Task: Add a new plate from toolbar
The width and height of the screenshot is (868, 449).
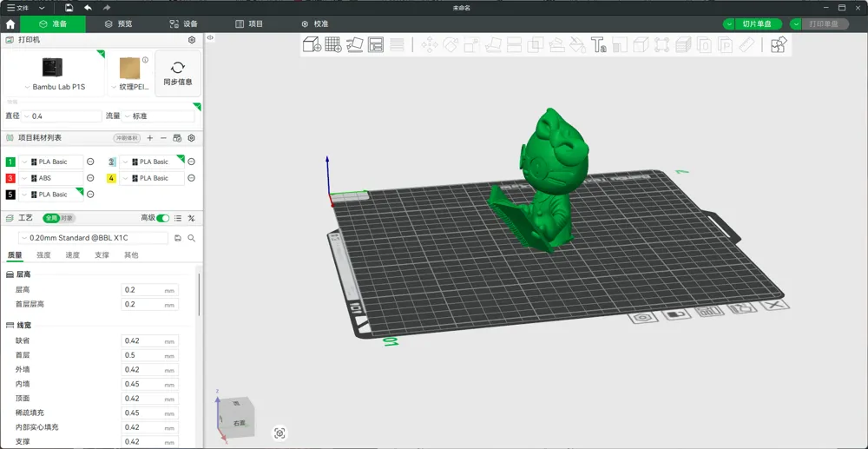Action: [x=333, y=44]
